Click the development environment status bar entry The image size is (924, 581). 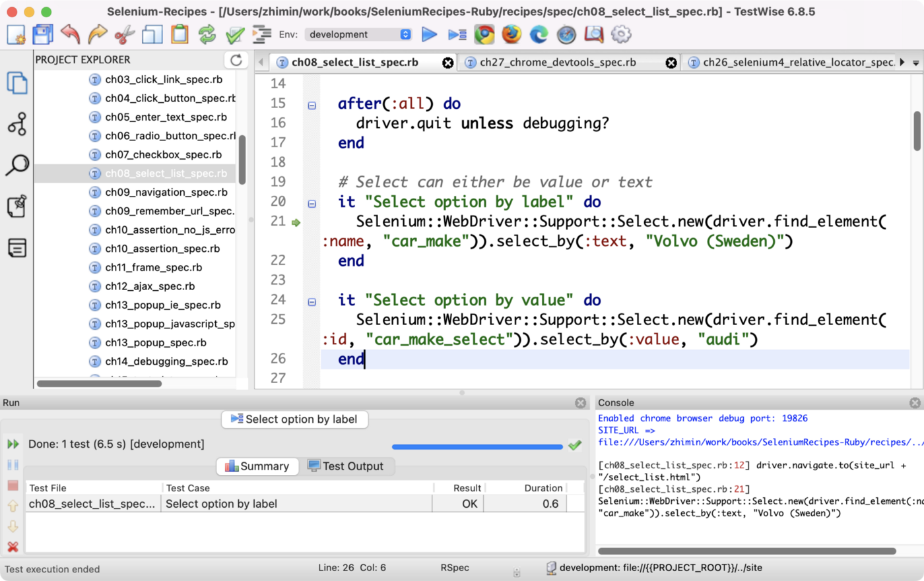[654, 568]
